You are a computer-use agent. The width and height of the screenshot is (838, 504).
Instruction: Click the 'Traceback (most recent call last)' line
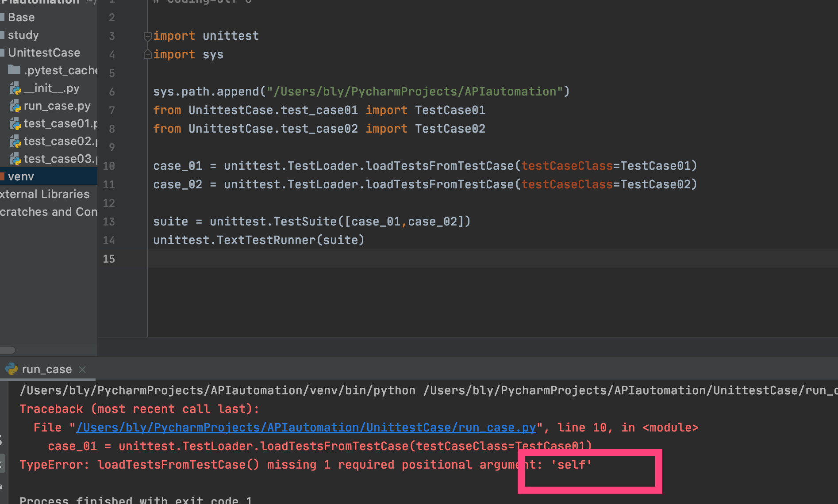click(139, 409)
